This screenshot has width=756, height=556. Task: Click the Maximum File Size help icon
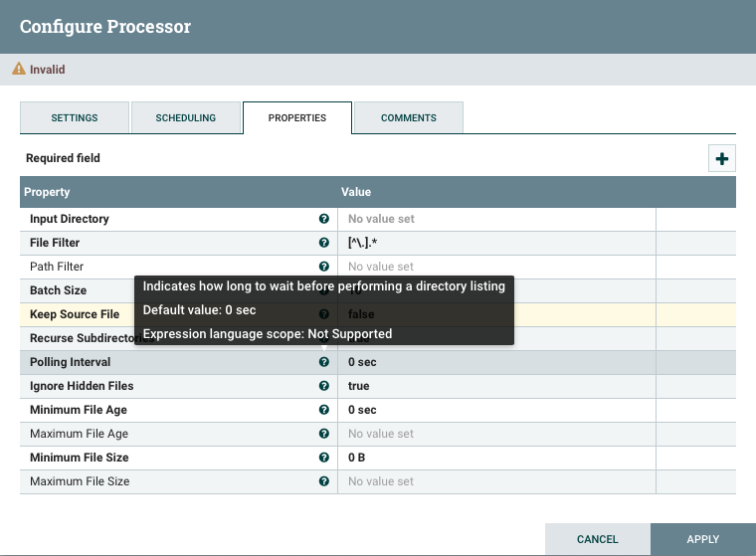pyautogui.click(x=323, y=481)
